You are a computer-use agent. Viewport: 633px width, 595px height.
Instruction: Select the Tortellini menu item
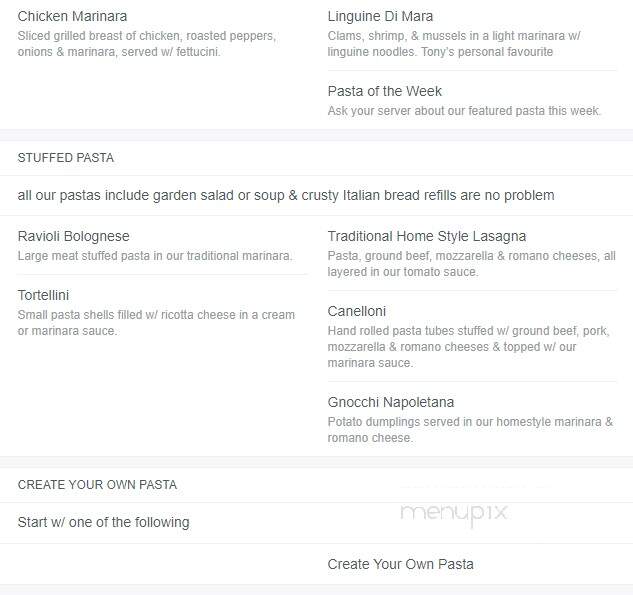[43, 295]
